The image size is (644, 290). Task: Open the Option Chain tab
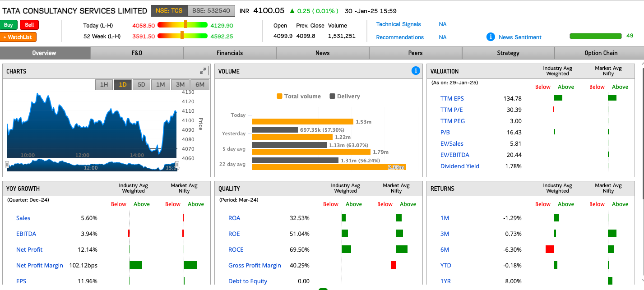click(x=601, y=53)
